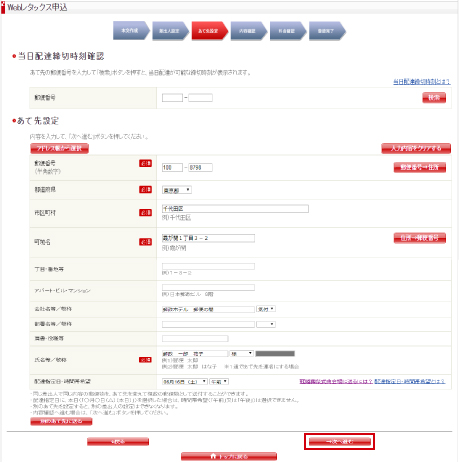This screenshot has height=463, width=460.
Task: Click the empty アパート・ビル・マンション input field
Action: click(x=208, y=287)
